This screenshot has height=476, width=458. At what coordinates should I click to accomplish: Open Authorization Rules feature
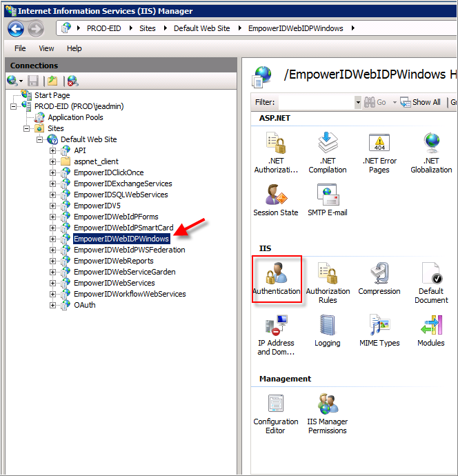pyautogui.click(x=328, y=283)
